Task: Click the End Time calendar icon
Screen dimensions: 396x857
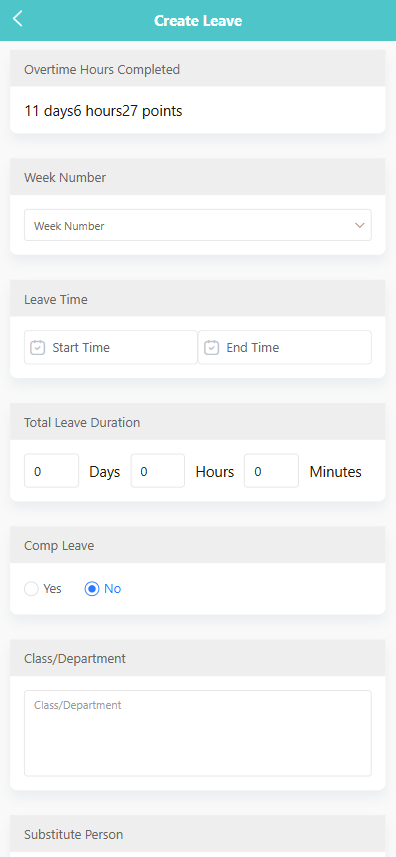Action: point(211,348)
